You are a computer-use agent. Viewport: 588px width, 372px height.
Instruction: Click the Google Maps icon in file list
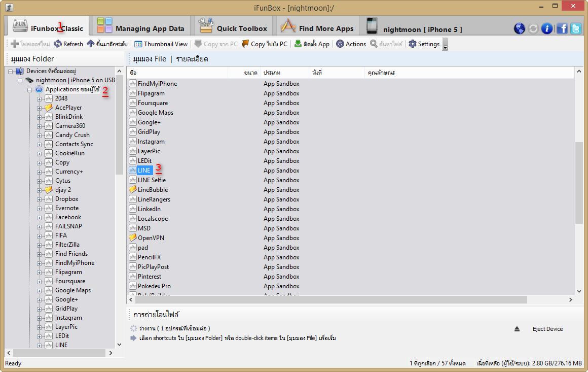[x=133, y=113]
